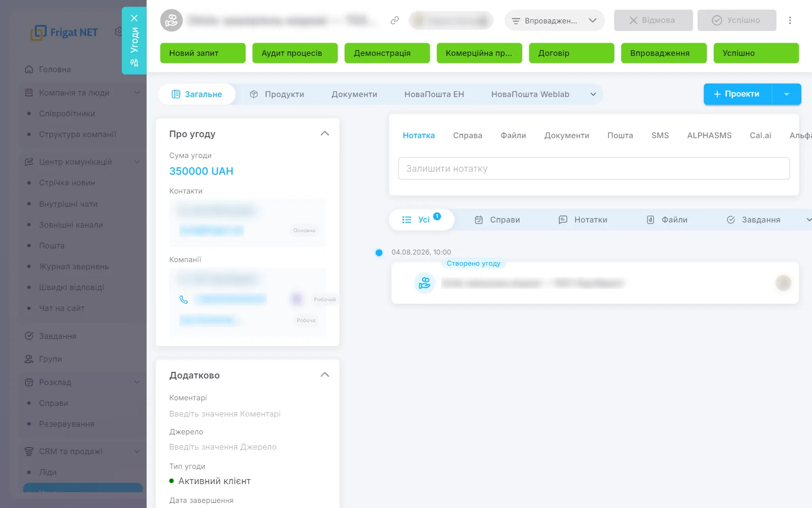Filter the timeline by Справи
Image resolution: width=812 pixels, height=508 pixels.
click(x=497, y=219)
